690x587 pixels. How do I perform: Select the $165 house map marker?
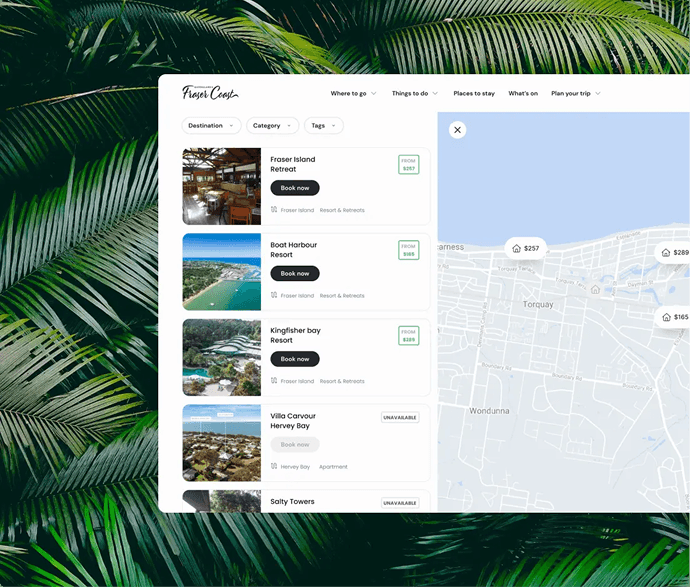point(673,317)
